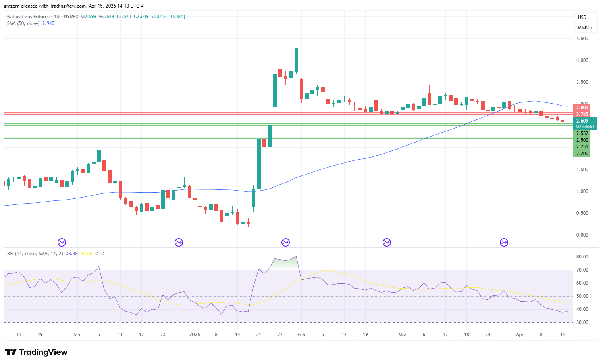Click the 21 date axis label

click(x=258, y=335)
